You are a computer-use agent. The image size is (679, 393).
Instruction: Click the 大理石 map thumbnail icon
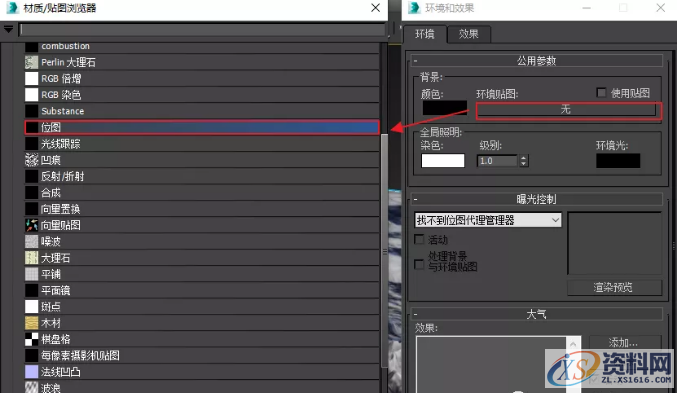[31, 258]
